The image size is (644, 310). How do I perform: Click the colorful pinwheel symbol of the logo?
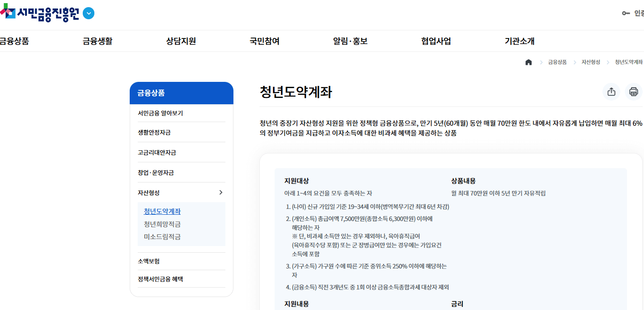coord(8,13)
